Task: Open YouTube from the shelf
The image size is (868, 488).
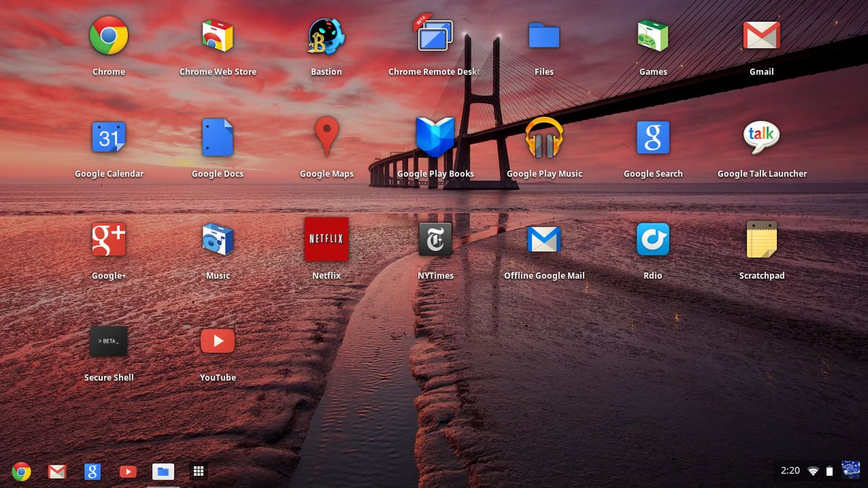Action: click(x=128, y=471)
